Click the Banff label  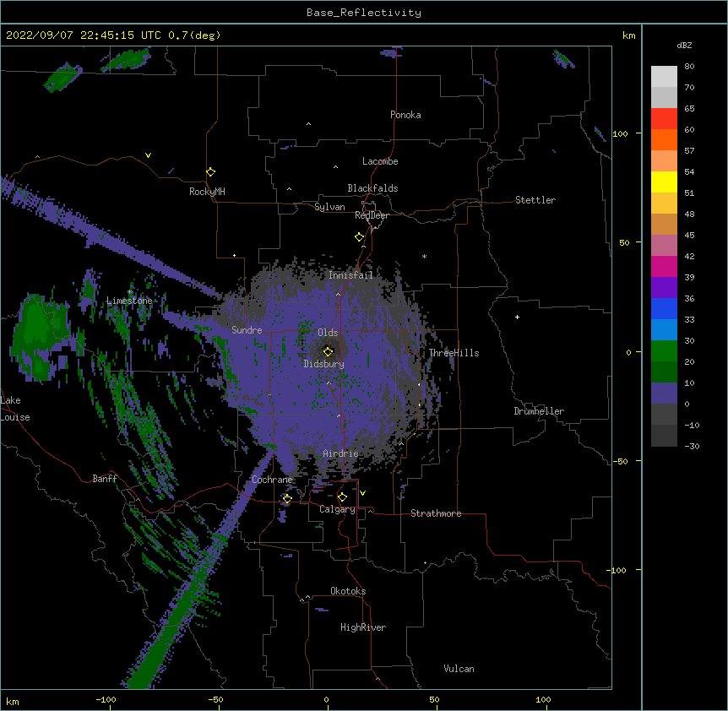pyautogui.click(x=105, y=479)
